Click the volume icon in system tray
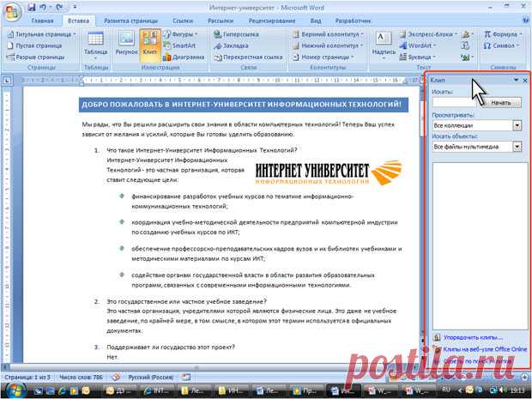Screen dimensions: 532x399 tap(503, 390)
